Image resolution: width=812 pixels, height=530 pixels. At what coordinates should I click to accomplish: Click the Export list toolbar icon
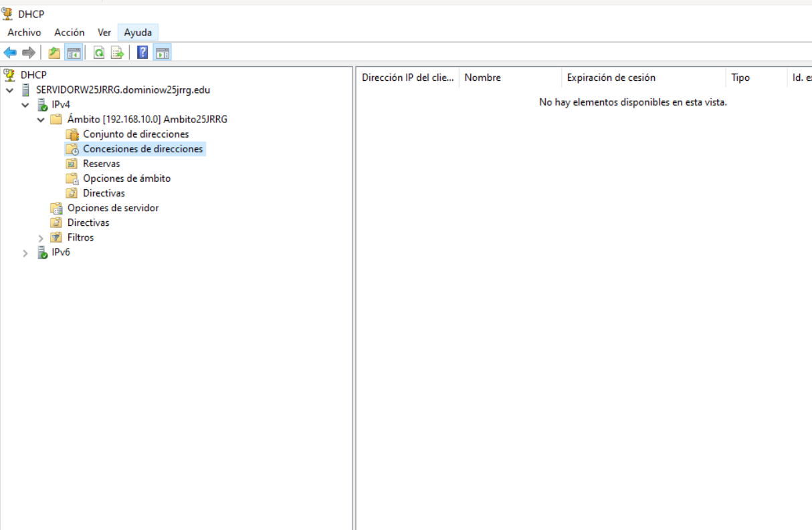point(117,53)
